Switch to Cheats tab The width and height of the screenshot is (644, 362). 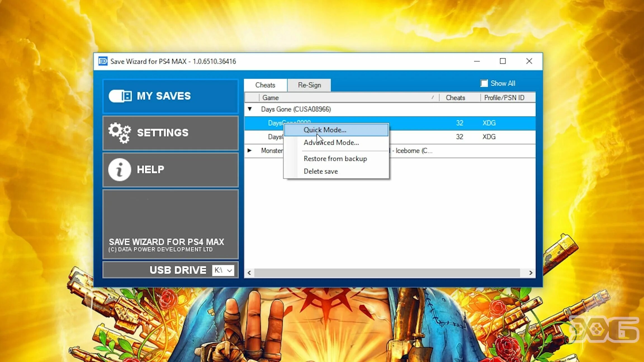pos(264,85)
